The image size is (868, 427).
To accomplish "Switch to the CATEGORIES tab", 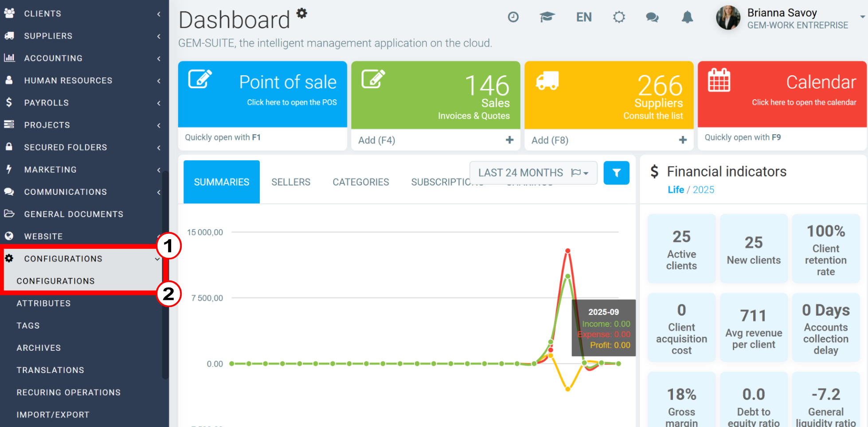I will (360, 182).
